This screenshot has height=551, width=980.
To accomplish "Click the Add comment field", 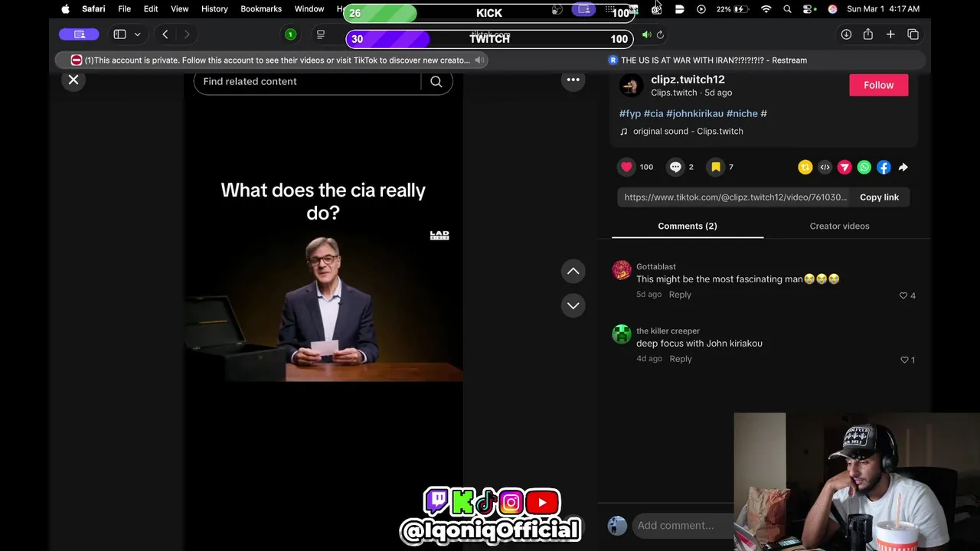I will coord(681,525).
